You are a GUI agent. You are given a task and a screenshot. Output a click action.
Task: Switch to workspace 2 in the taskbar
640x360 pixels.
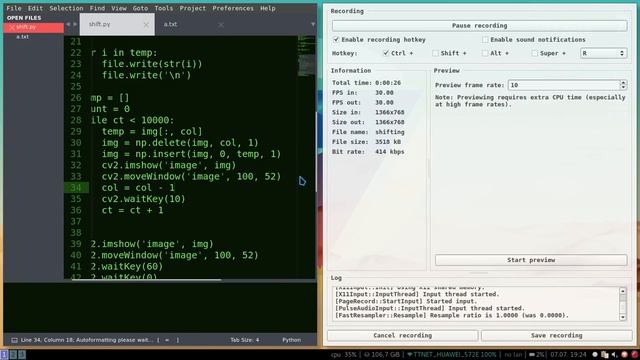coord(13,354)
